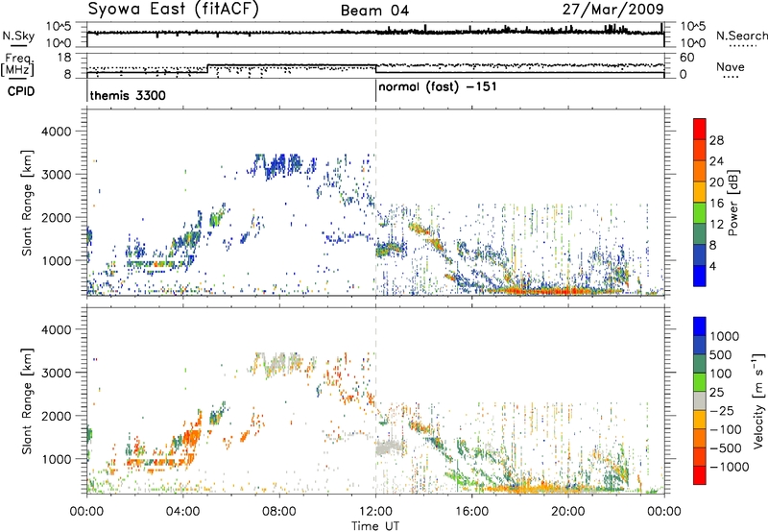The width and height of the screenshot is (768, 532).
Task: Click the "1000" value on velocity colorbar
Action: click(725, 336)
